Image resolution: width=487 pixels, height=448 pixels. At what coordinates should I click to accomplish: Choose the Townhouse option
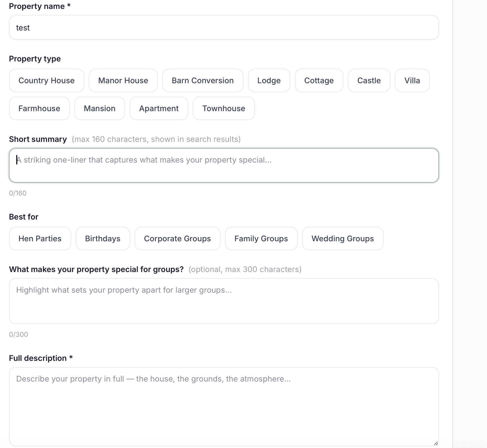point(224,108)
